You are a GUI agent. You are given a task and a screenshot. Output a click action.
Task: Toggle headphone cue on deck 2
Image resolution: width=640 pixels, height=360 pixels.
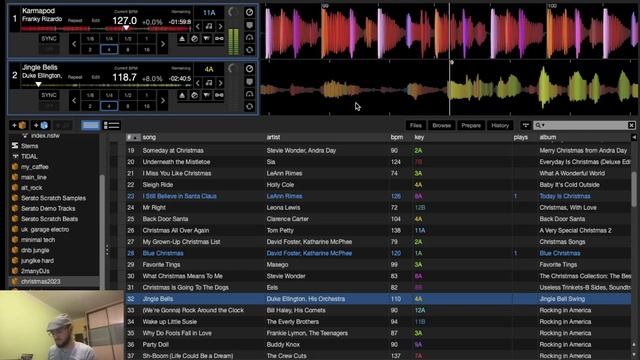click(x=249, y=94)
